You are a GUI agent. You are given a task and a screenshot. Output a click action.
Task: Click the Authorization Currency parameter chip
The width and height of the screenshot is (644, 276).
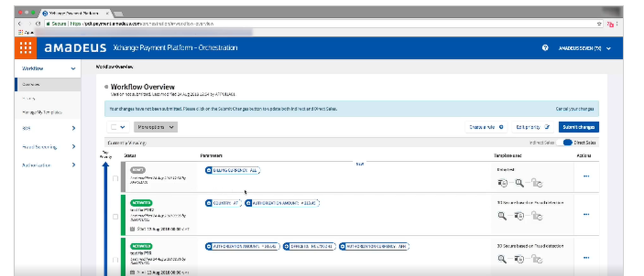pos(374,246)
